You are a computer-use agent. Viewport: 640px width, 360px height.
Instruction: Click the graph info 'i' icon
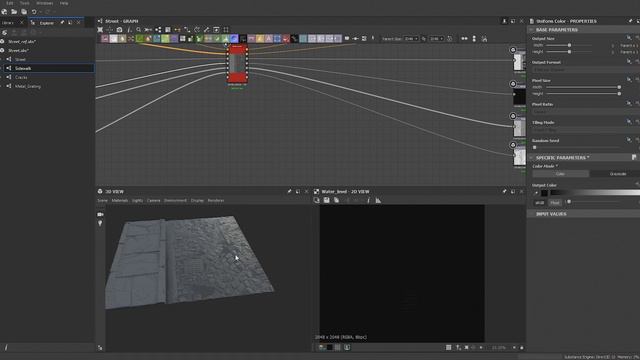(x=129, y=29)
